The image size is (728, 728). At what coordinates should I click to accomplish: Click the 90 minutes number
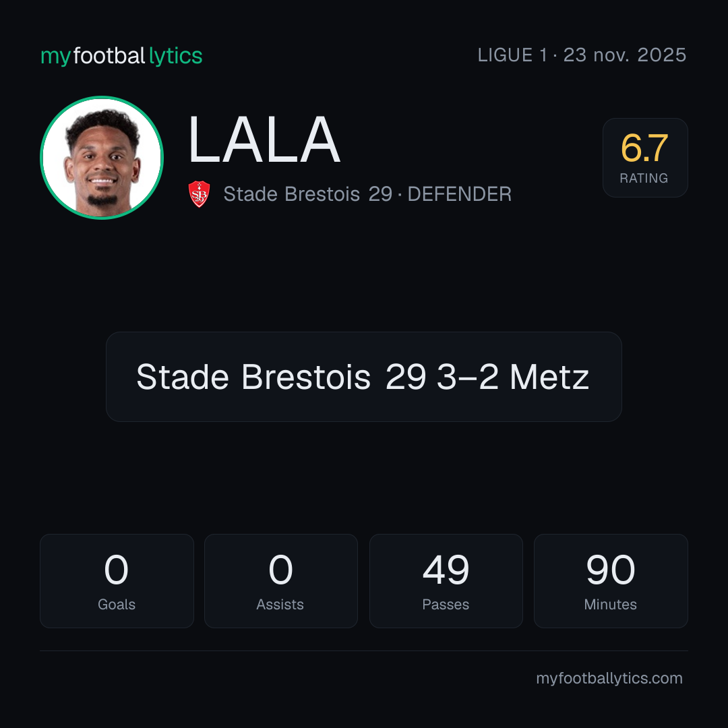pos(611,570)
